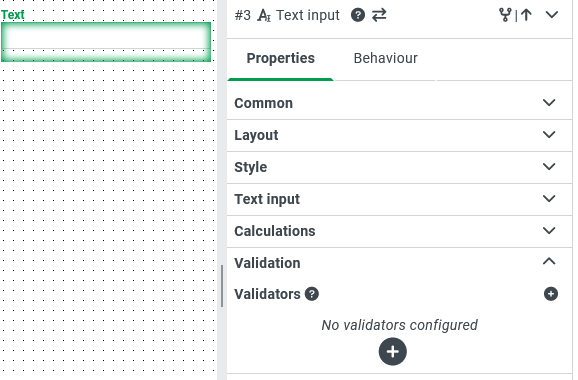Click the branch hierarchy icon in header
578x380 pixels.
coord(505,15)
